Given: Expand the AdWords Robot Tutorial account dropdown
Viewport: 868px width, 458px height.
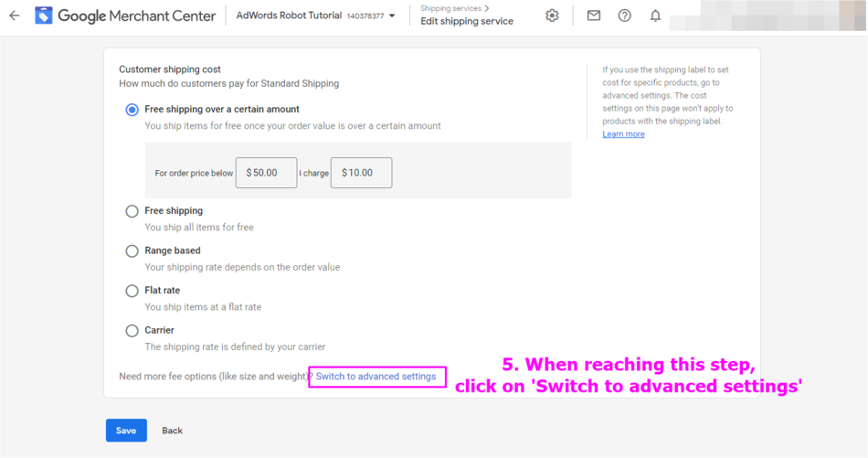Looking at the screenshot, I should click(x=392, y=16).
